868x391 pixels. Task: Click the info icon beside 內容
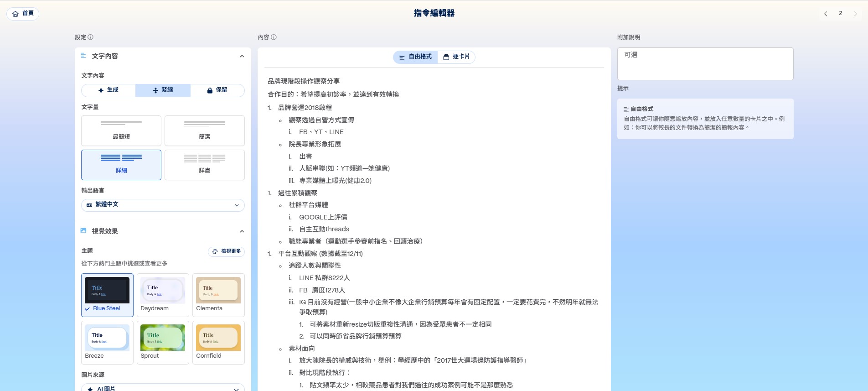pos(274,37)
